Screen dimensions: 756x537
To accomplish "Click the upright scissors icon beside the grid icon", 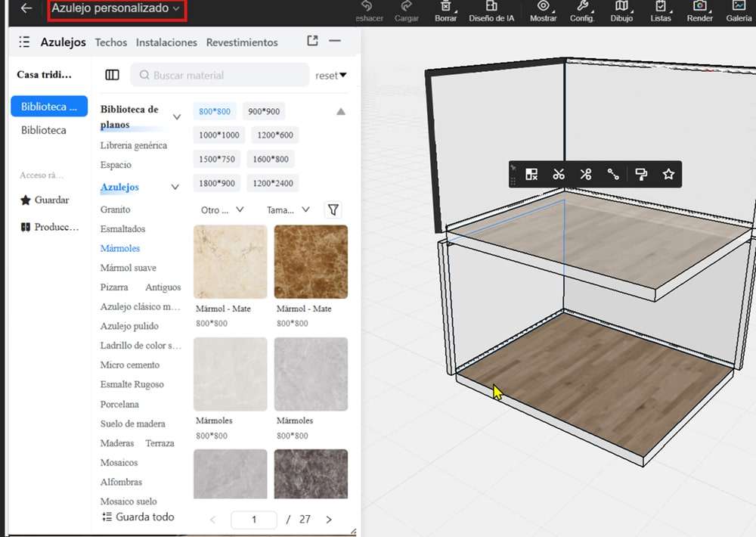I will click(559, 174).
